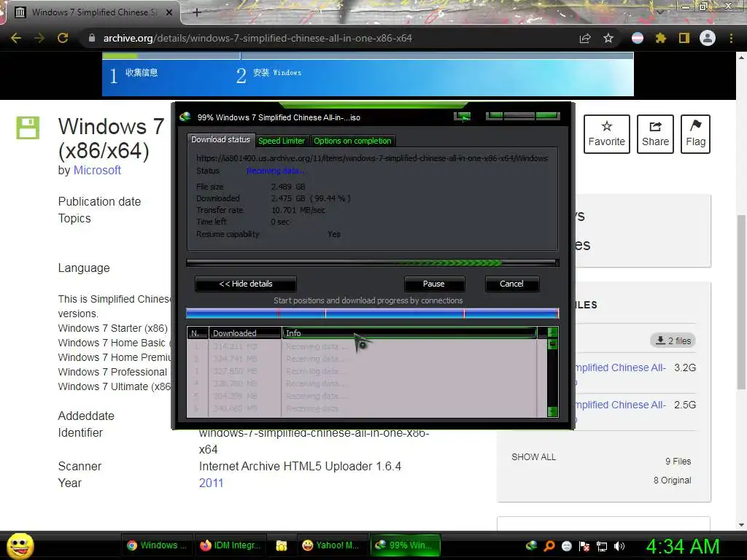
Task: Close the Windows 7 Simplified Chinese tab
Action: coord(169,12)
